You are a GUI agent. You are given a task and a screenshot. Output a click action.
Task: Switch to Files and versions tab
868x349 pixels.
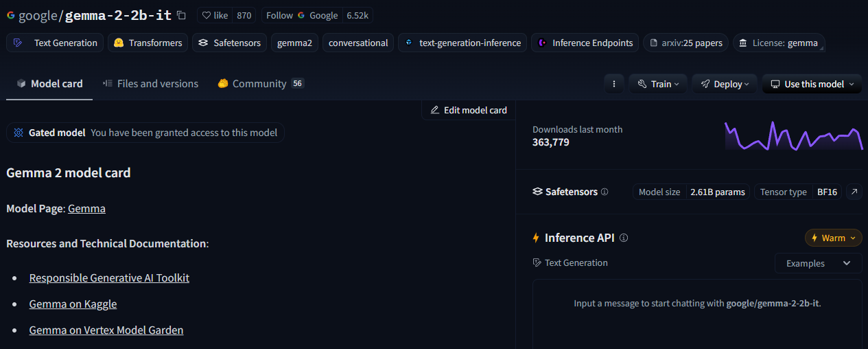pos(150,84)
